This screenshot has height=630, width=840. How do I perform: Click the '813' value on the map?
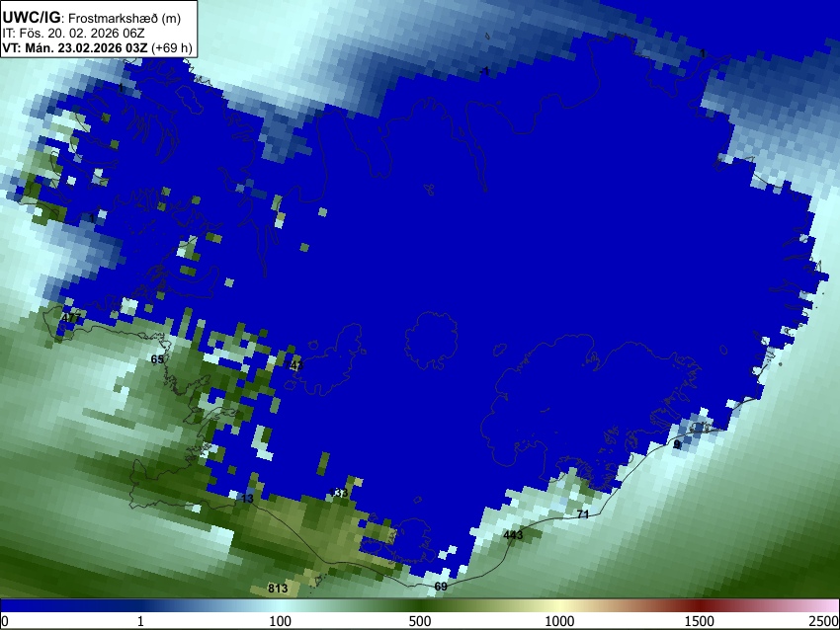[x=278, y=589]
